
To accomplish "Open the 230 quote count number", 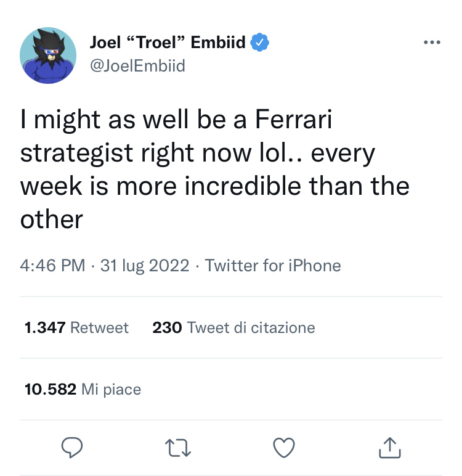I will pyautogui.click(x=167, y=327).
